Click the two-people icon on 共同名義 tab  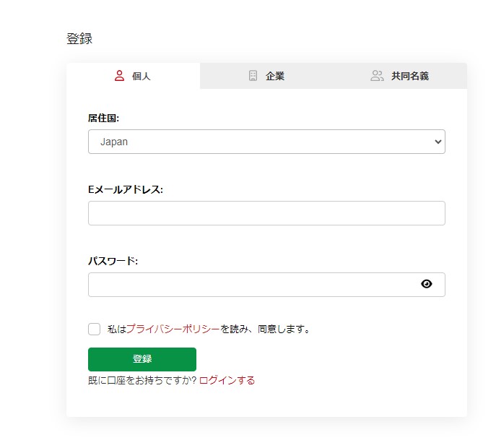[377, 75]
